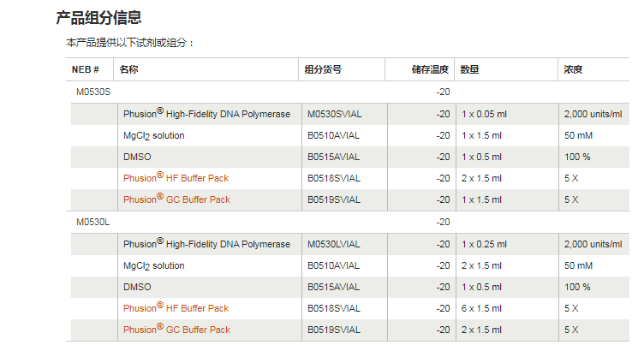Select the M0530L row label

coord(92,223)
